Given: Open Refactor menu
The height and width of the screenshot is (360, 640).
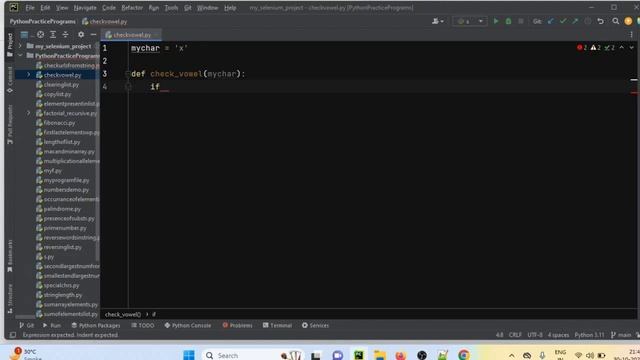Looking at the screenshot, I should point(132,8).
